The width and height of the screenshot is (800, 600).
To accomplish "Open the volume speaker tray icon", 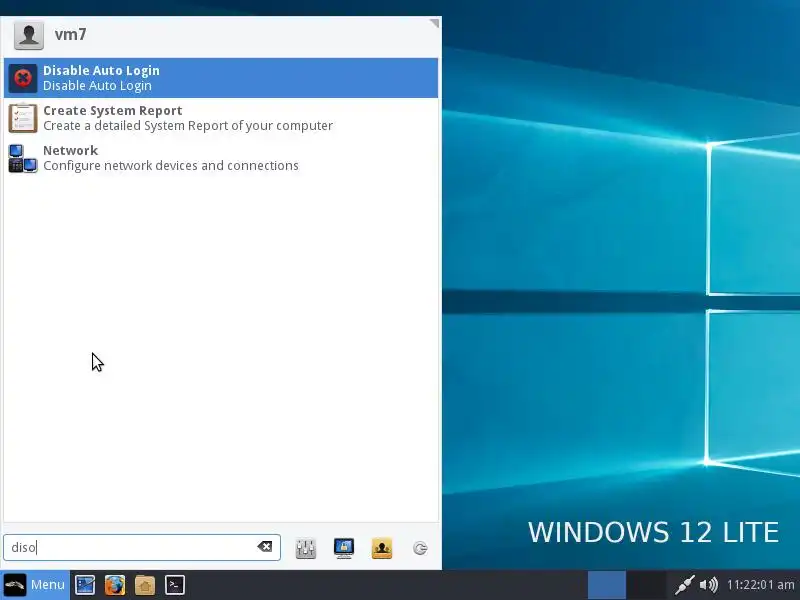I will click(x=709, y=585).
